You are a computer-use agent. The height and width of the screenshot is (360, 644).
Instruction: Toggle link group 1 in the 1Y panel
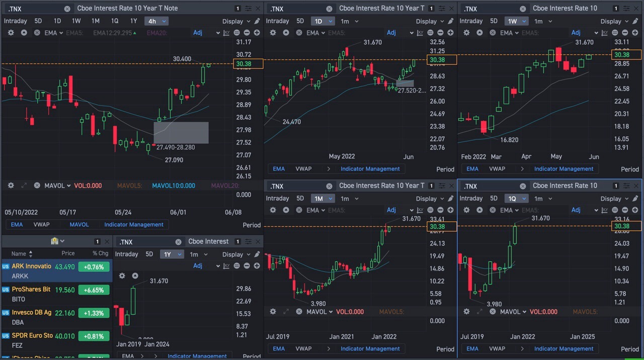pos(238,242)
